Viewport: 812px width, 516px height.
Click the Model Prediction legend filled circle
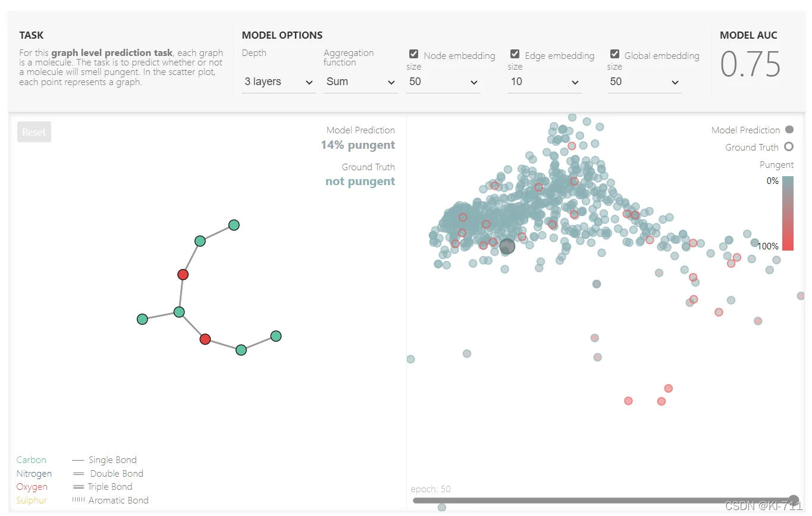(x=789, y=130)
